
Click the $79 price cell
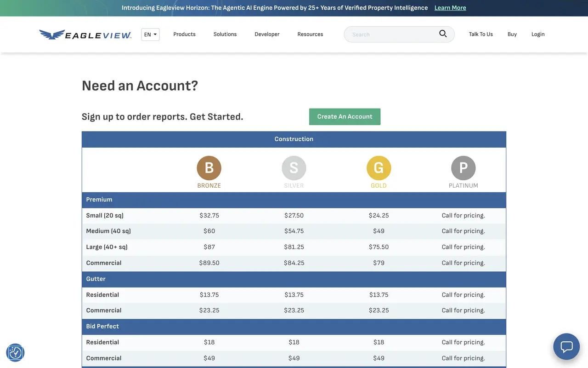click(x=379, y=263)
